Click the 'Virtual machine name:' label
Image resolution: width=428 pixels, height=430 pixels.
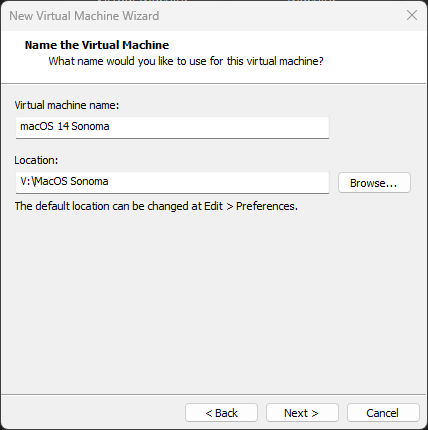pyautogui.click(x=67, y=105)
